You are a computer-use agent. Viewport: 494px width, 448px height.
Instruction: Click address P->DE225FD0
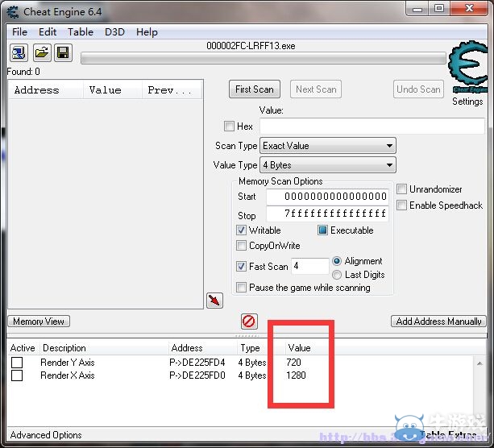tap(197, 375)
